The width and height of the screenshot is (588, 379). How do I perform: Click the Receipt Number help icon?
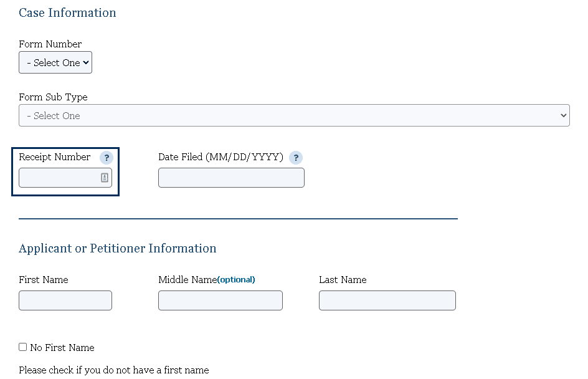(107, 158)
